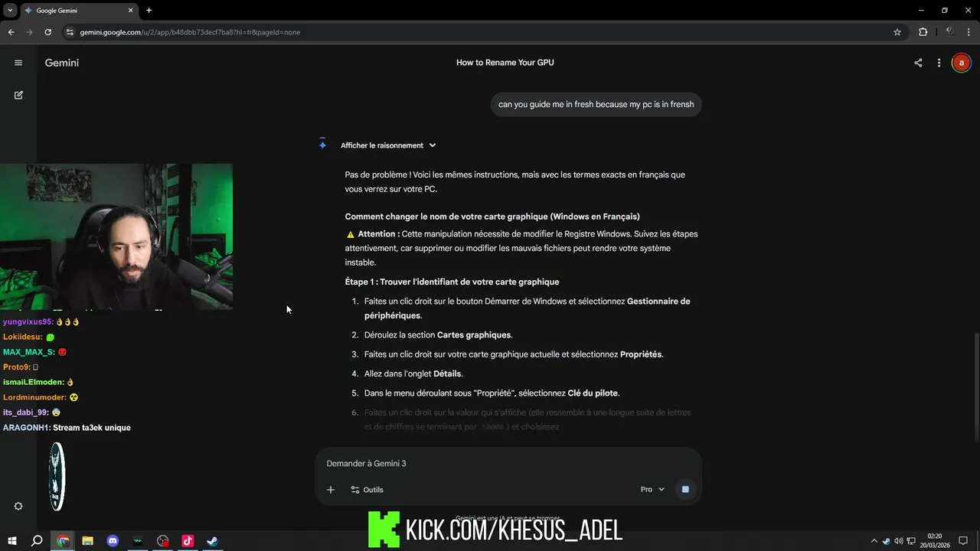The width and height of the screenshot is (980, 551).
Task: Open TikTok app from the taskbar
Action: (188, 541)
